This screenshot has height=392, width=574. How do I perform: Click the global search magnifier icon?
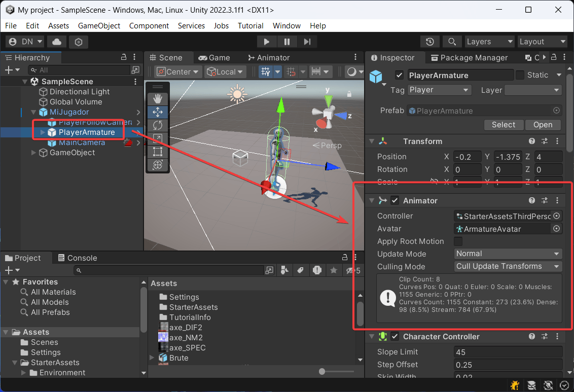click(452, 42)
